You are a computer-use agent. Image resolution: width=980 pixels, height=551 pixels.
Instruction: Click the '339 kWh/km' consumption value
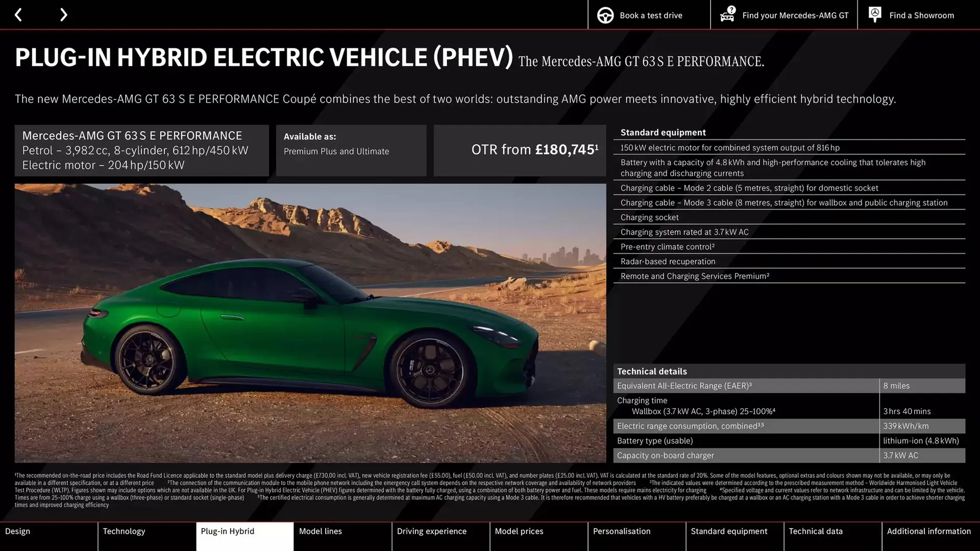[x=906, y=426]
